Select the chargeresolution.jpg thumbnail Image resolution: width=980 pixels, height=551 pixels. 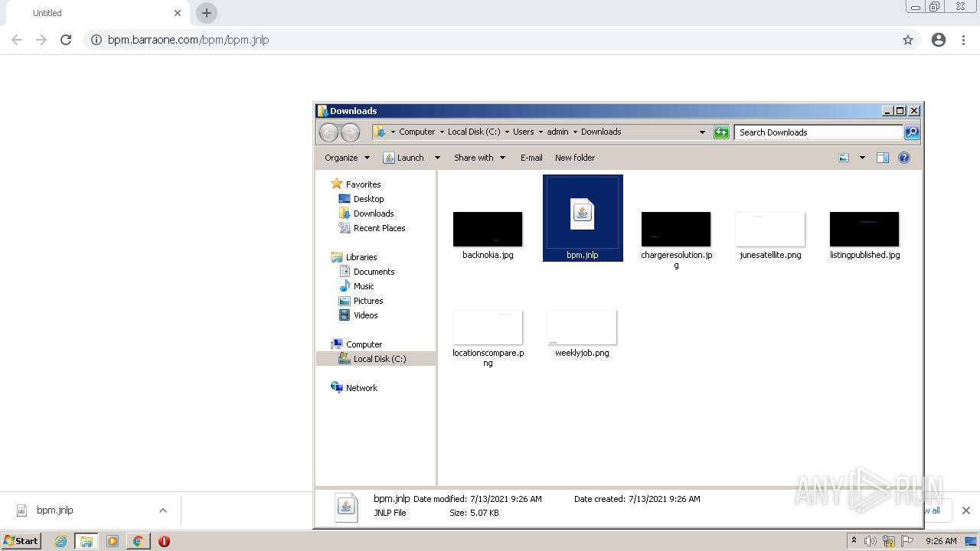point(676,230)
